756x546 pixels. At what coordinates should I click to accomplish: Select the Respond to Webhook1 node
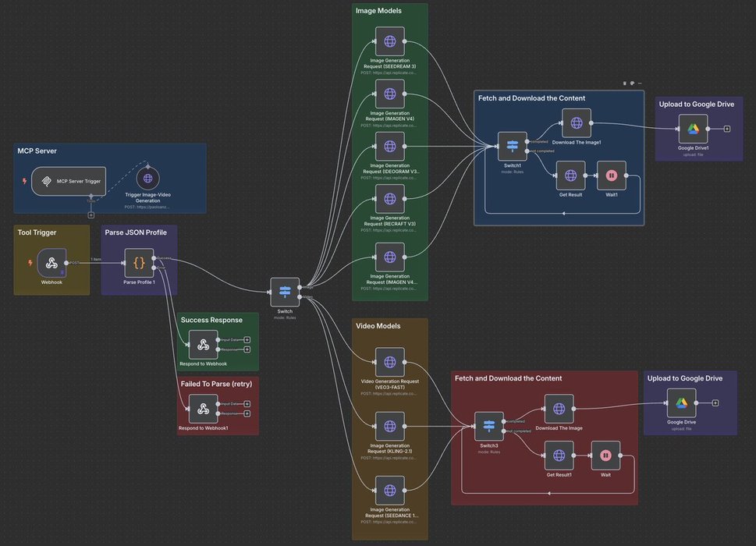(x=203, y=409)
